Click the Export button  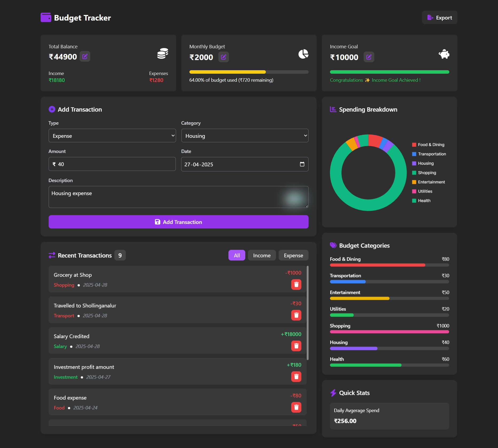pos(439,18)
